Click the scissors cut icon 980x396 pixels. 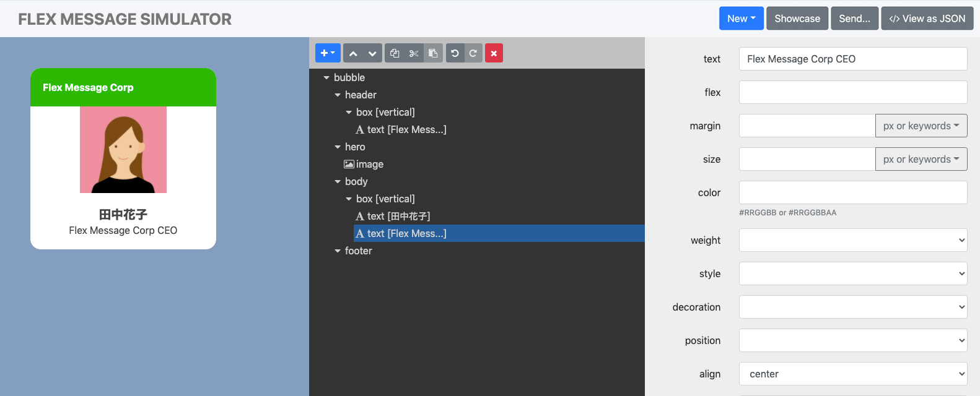(x=414, y=53)
